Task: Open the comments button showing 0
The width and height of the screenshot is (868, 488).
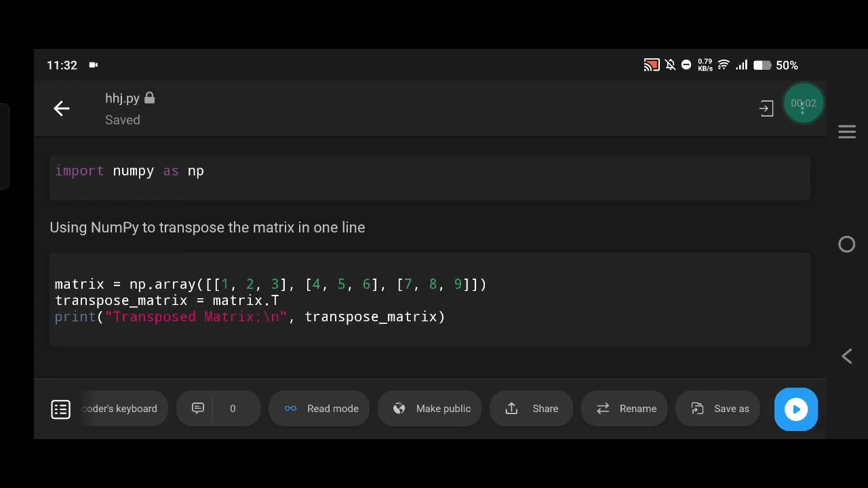Action: coord(218,409)
